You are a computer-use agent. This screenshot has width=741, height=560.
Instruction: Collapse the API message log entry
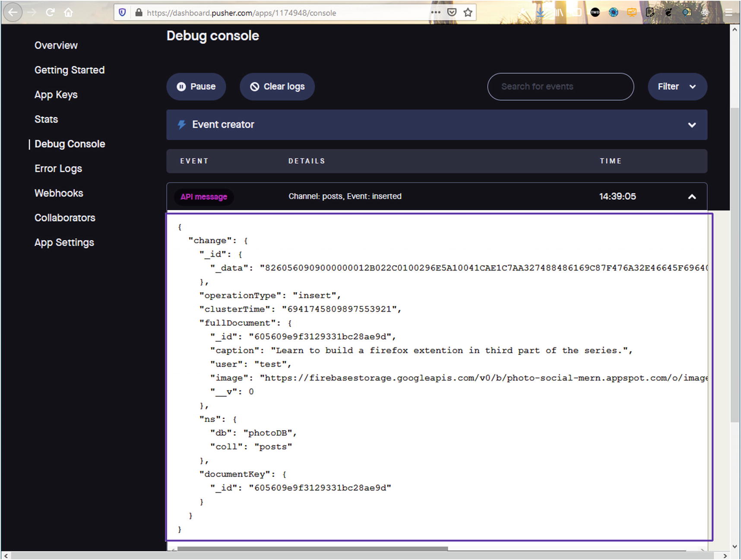(x=691, y=197)
